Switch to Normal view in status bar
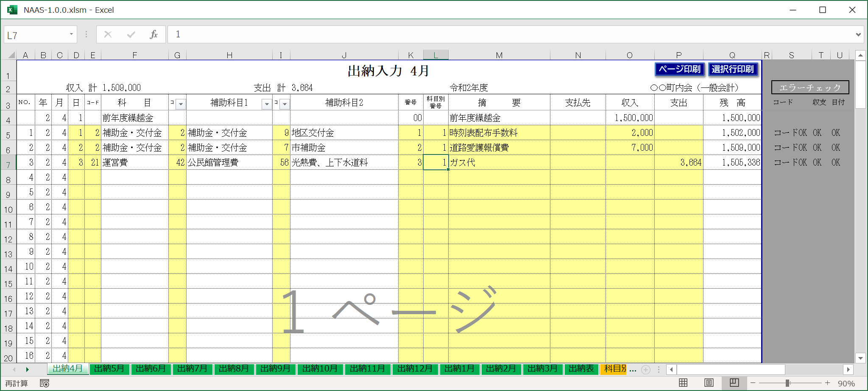The height and width of the screenshot is (391, 868). [683, 383]
